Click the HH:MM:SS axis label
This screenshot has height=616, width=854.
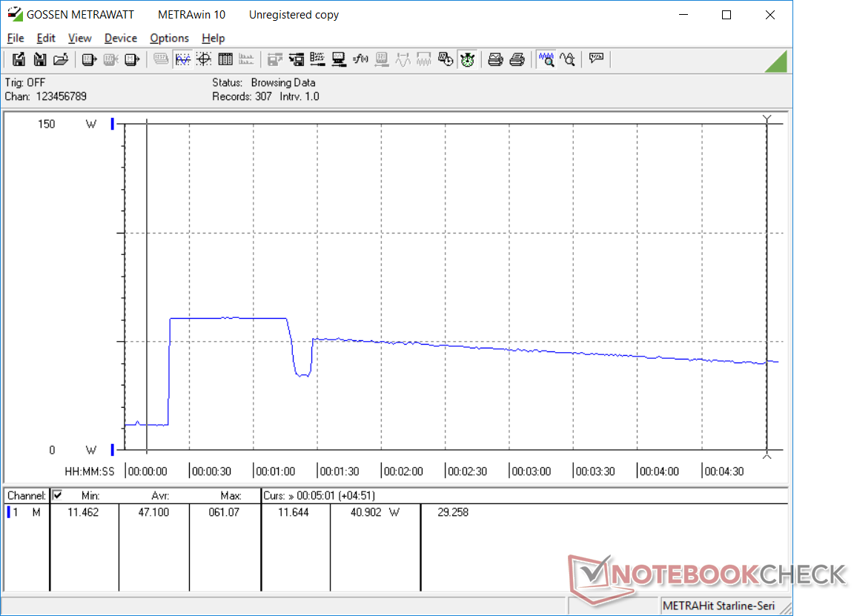click(89, 471)
